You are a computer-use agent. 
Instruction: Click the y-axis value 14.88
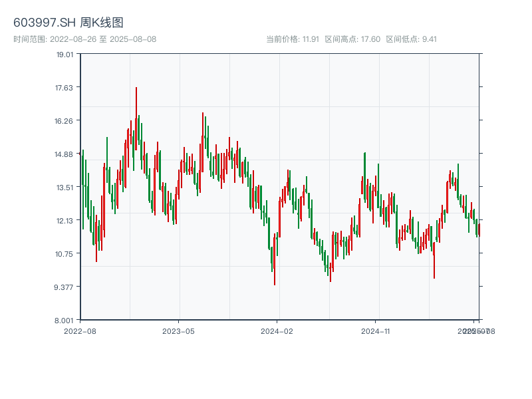(x=64, y=154)
